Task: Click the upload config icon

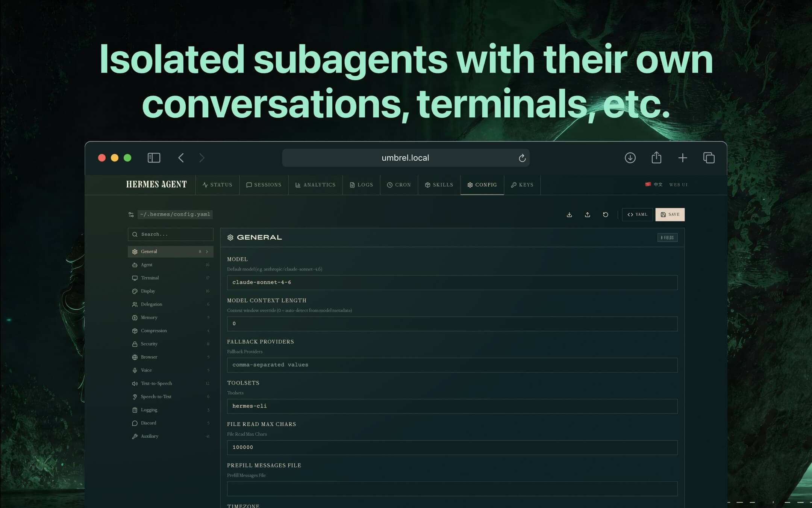Action: coord(588,214)
